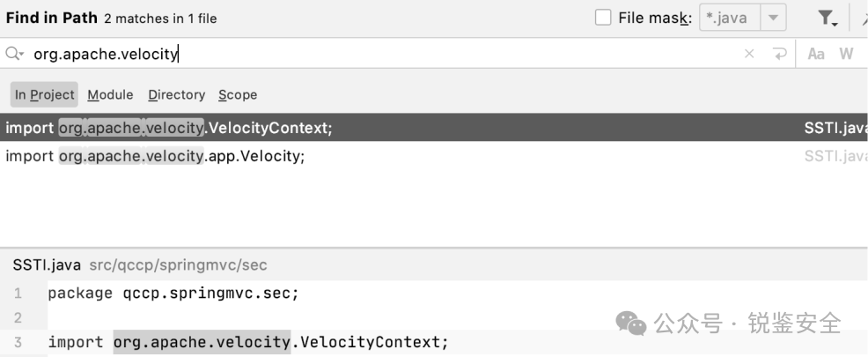The width and height of the screenshot is (868, 357).
Task: Select the VelocityContext import result row
Action: [x=434, y=128]
